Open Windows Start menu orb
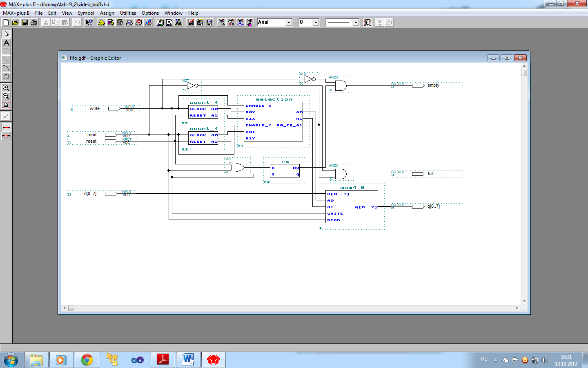 tap(11, 360)
